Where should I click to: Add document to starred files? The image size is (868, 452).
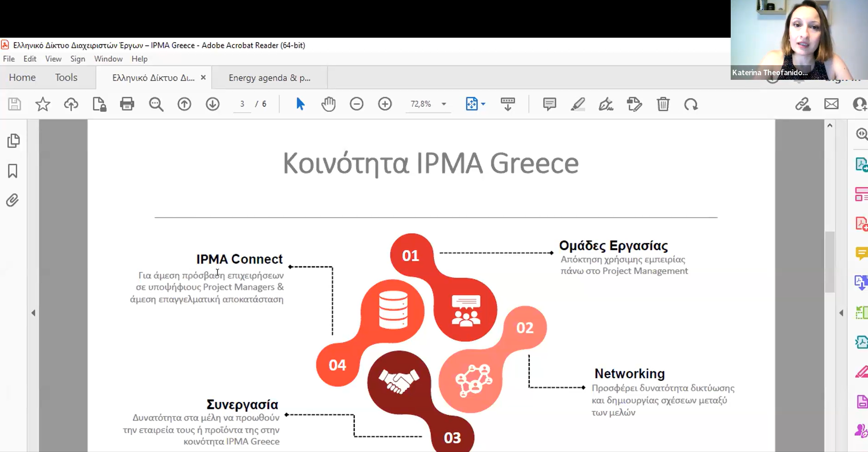(43, 104)
